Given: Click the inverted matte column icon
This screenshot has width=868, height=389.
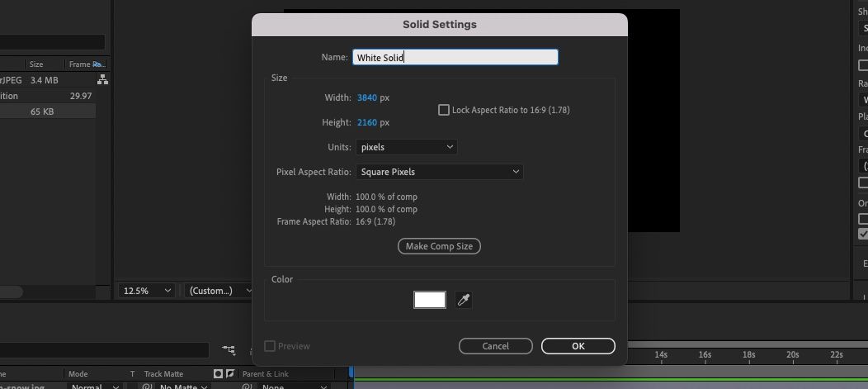Looking at the screenshot, I should pyautogui.click(x=230, y=374).
